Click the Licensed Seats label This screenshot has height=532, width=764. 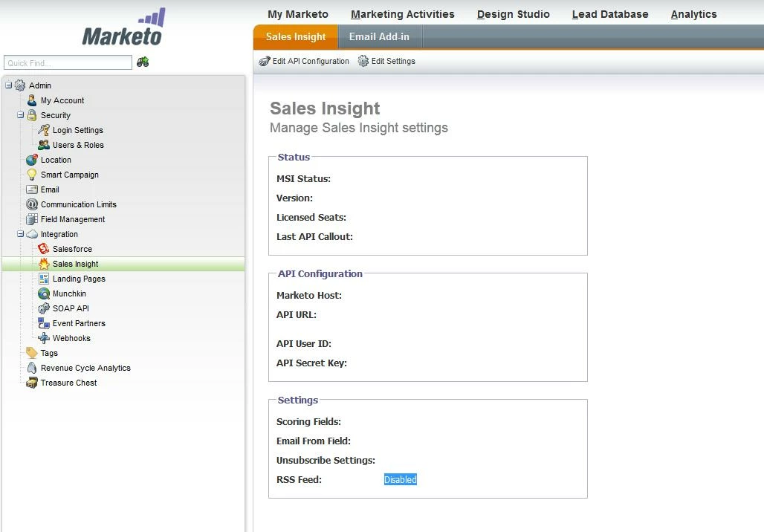pos(311,217)
